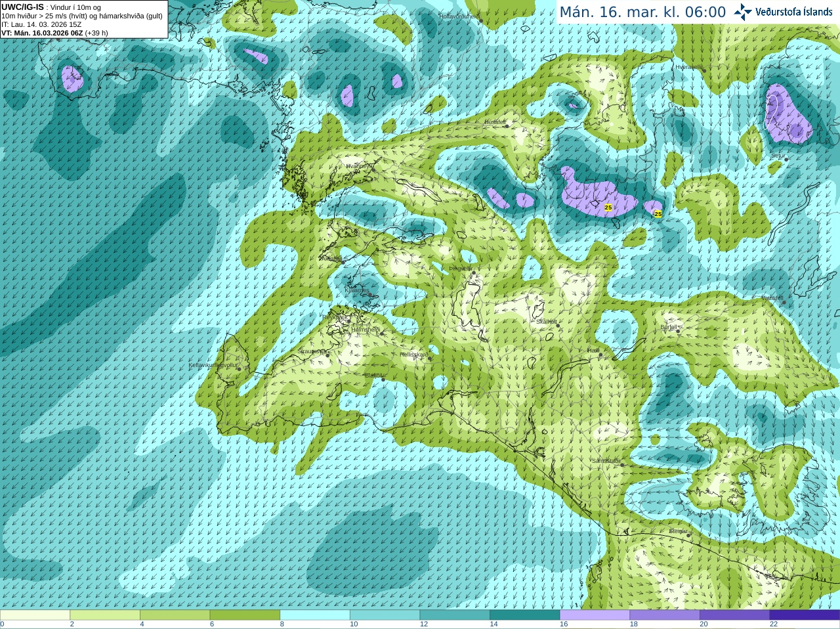
Task: Pick the 4–6 m/s green legend color
Action: pyautogui.click(x=175, y=615)
